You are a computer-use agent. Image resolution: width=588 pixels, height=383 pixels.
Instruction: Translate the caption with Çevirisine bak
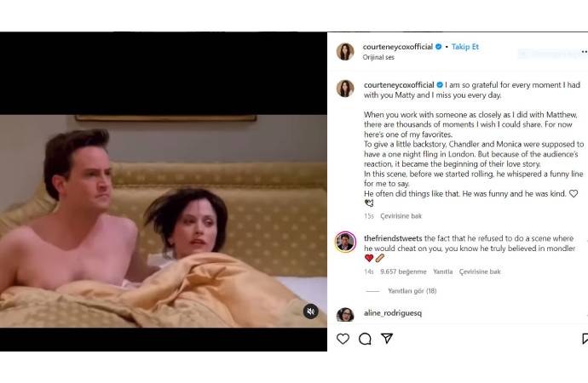pyautogui.click(x=401, y=216)
